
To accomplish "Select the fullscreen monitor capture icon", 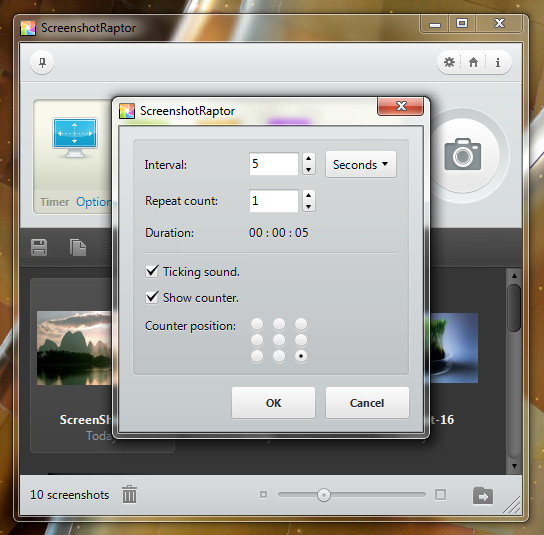I will point(75,137).
